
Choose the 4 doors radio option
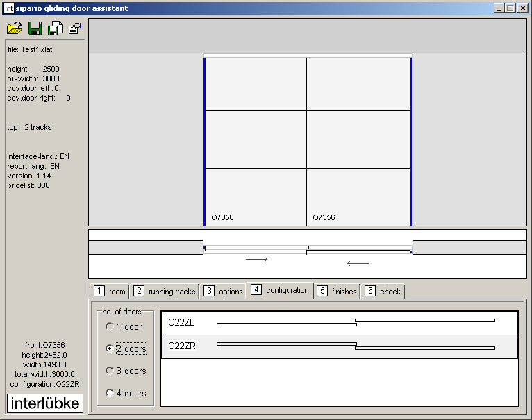coord(110,393)
